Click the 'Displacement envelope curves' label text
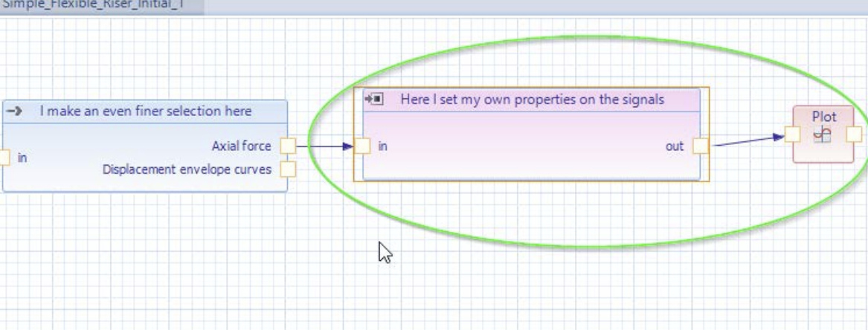This screenshot has width=868, height=330. [186, 169]
